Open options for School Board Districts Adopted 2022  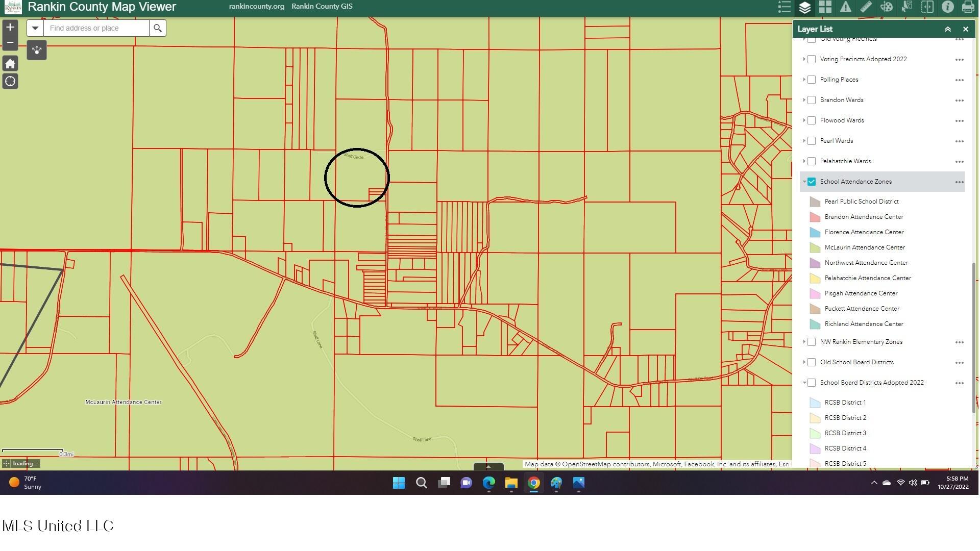click(x=960, y=383)
